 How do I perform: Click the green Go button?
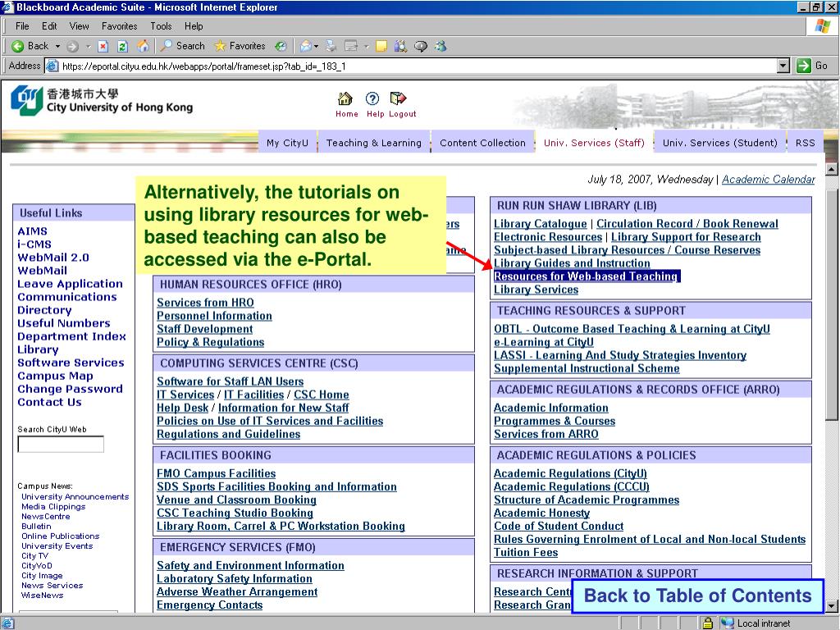pos(812,66)
